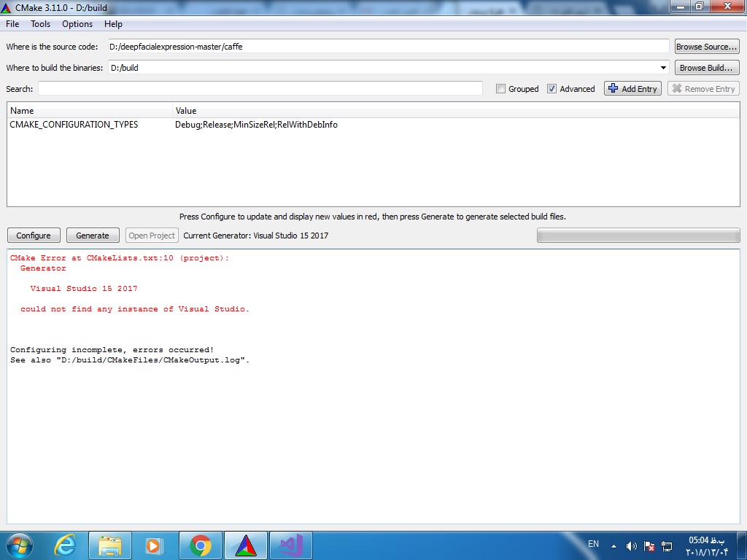
Task: Click the Browse Build button
Action: click(x=707, y=68)
